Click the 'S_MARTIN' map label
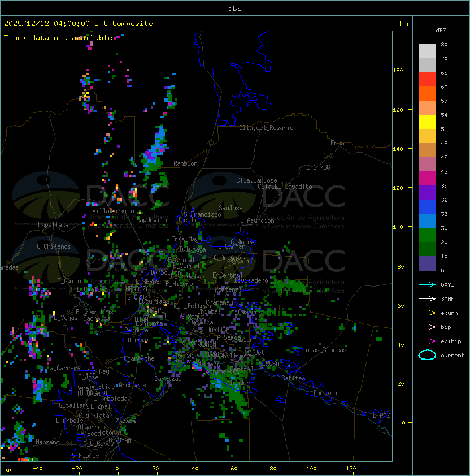The width and height of the screenshot is (470, 476). coord(214,330)
